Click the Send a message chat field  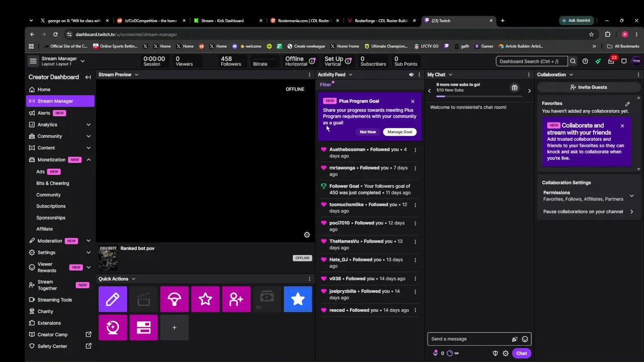pyautogui.click(x=470, y=339)
